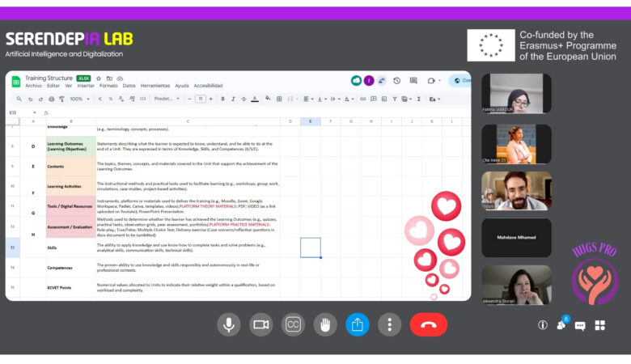The height and width of the screenshot is (364, 631).
Task: Open the Herramientas menu
Action: (155, 86)
